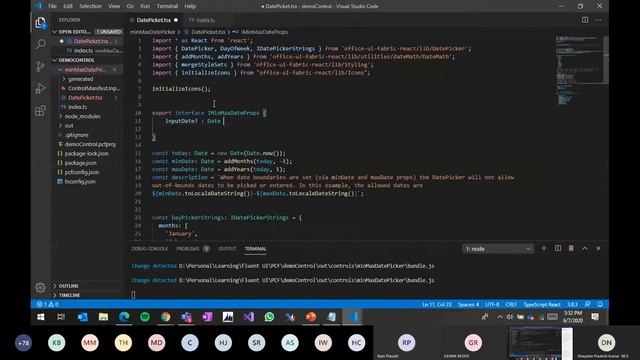Collapse the Open Editors section
Screen dimensions: 640x360
[x=87, y=31]
